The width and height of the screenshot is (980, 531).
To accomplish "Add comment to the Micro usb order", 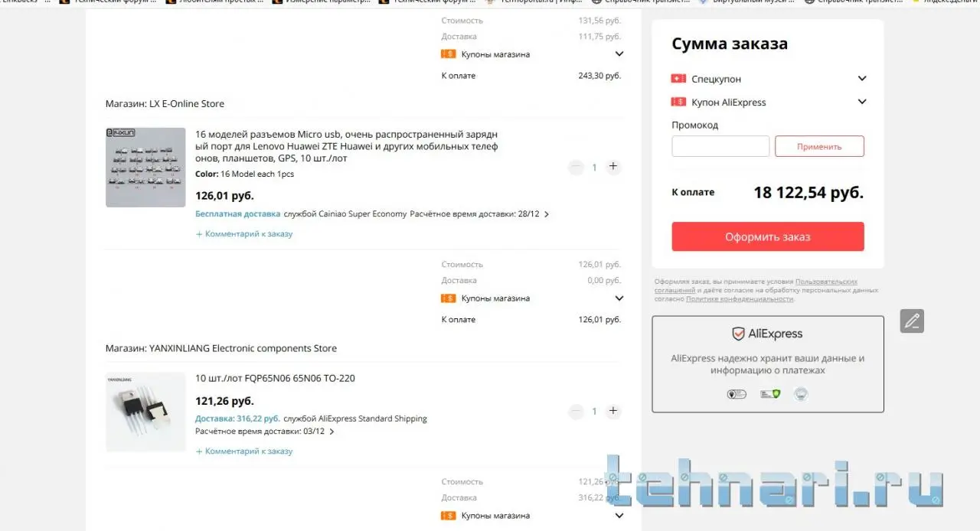I will click(244, 234).
